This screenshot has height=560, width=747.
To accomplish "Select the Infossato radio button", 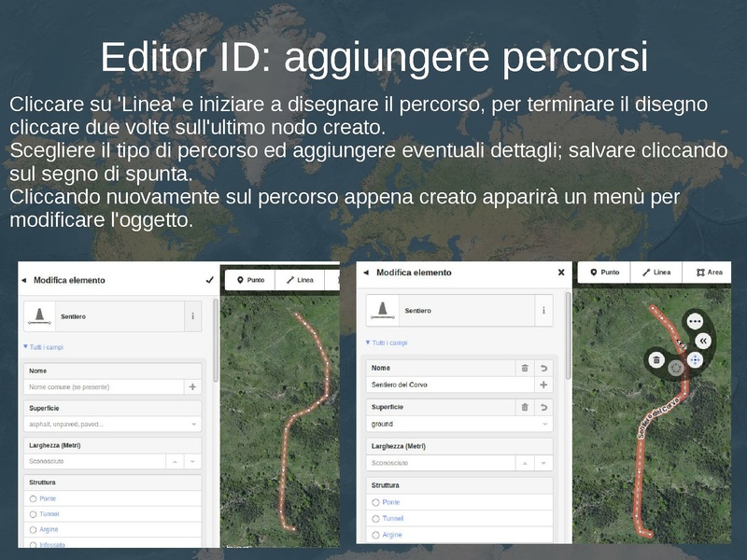I will [x=34, y=544].
